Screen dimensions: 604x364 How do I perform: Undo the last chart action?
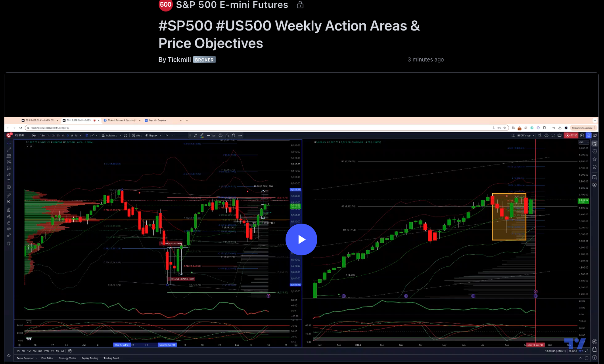point(167,135)
